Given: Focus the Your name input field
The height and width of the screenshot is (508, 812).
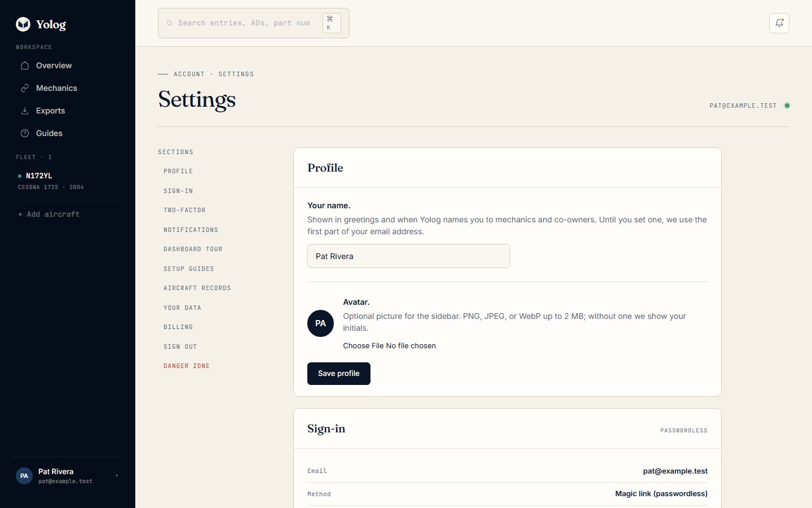Looking at the screenshot, I should pos(409,256).
